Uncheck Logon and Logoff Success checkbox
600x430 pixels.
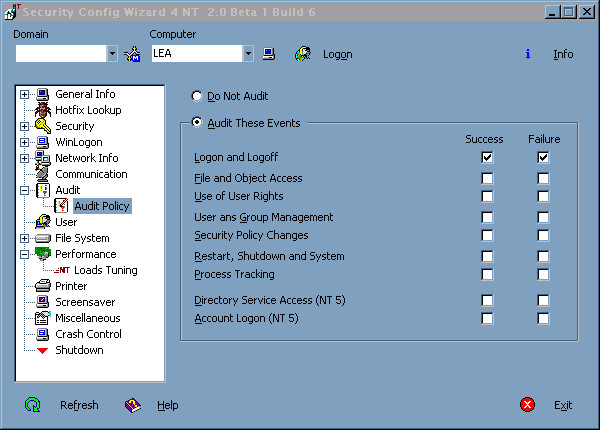point(487,158)
